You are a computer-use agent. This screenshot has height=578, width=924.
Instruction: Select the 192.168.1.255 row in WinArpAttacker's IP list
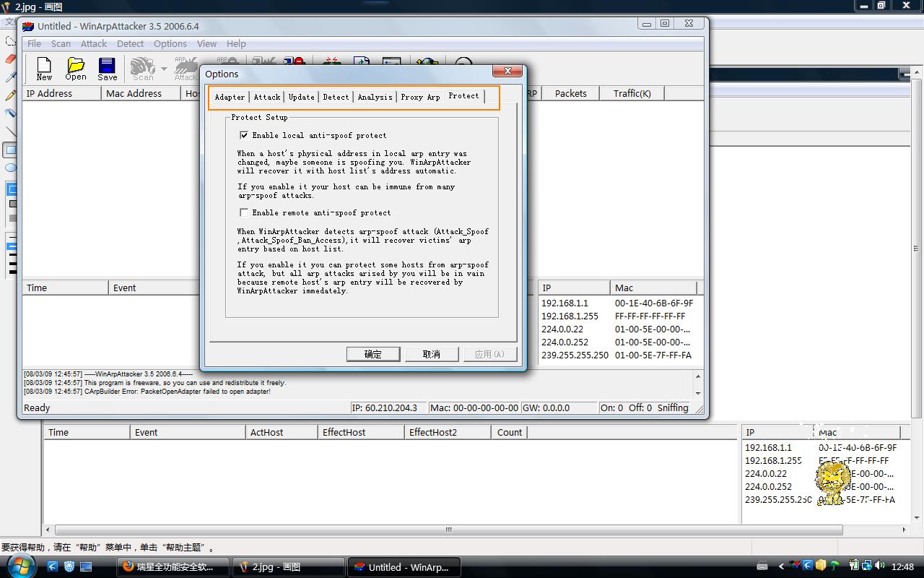570,316
